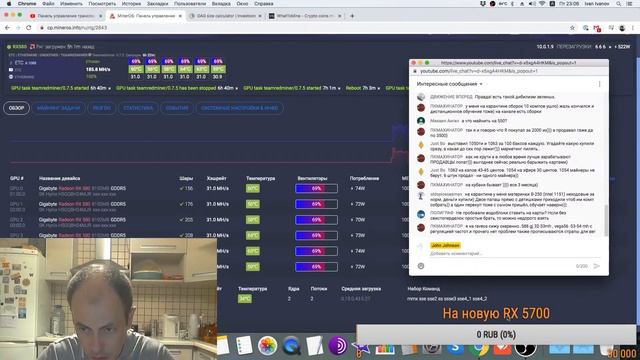Image resolution: width=640 pixels, height=360 pixels.
Task: Click the red-badged extension icon
Action: coord(597,28)
